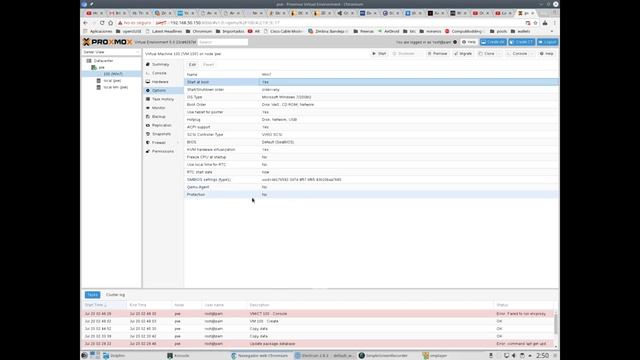The height and width of the screenshot is (360, 640).
Task: Click the Permissions icon in VM sidebar
Action: (x=148, y=151)
